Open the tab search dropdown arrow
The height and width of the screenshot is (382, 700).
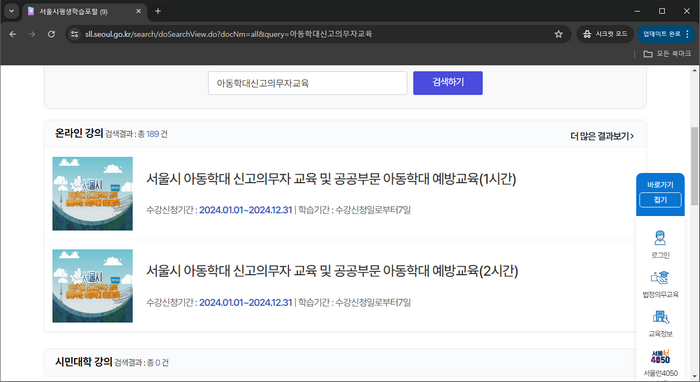click(x=12, y=11)
